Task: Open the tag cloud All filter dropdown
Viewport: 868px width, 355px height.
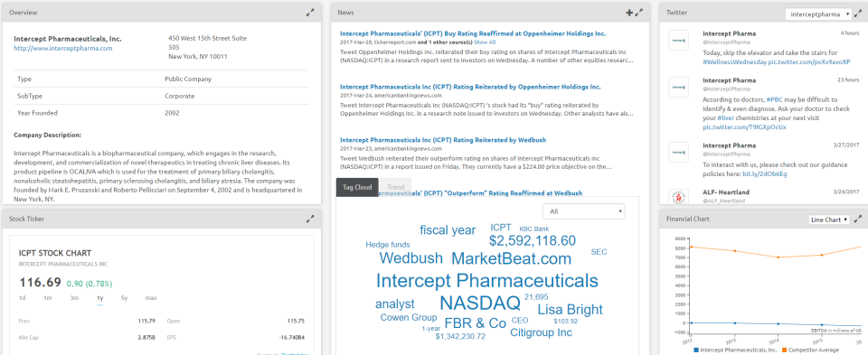Action: point(584,211)
